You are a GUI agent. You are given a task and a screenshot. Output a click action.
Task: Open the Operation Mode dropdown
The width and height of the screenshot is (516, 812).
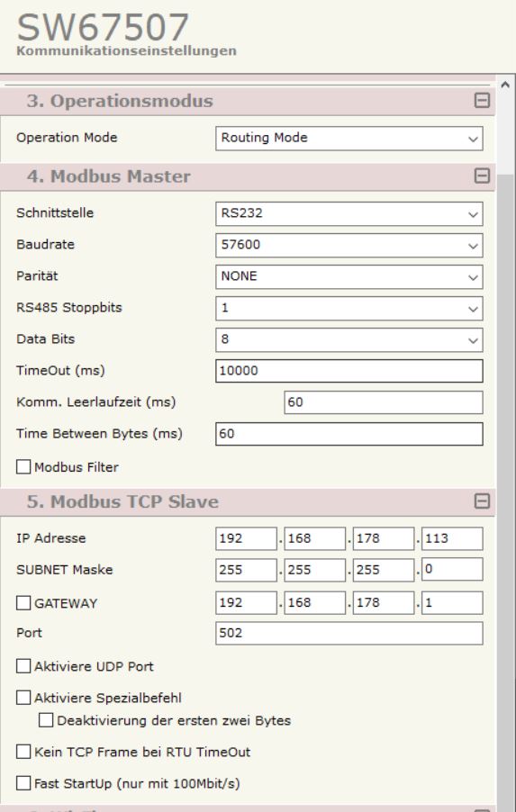(x=349, y=139)
